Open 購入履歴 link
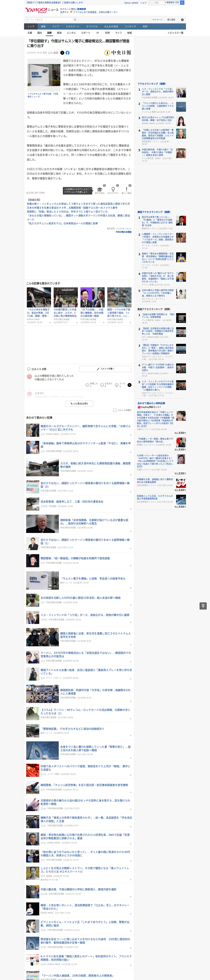This screenshot has height=980, width=210. [171, 20]
